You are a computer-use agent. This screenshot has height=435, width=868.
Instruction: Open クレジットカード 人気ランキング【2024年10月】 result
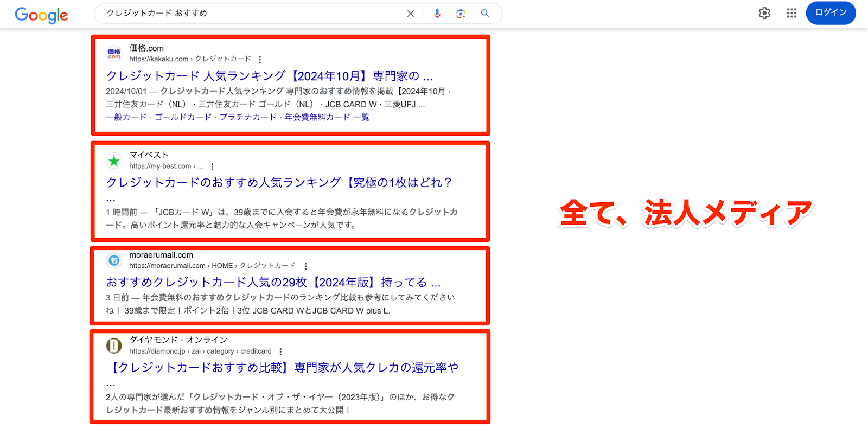(269, 76)
